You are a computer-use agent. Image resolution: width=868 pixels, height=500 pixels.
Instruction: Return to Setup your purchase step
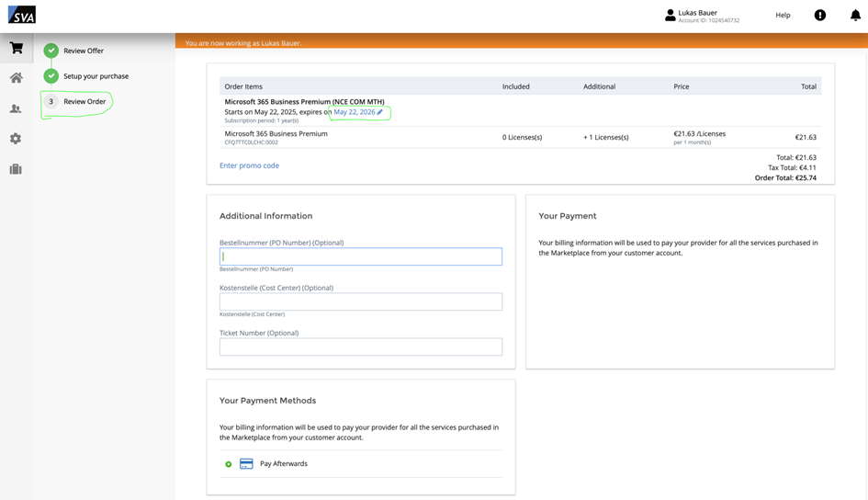pos(96,76)
